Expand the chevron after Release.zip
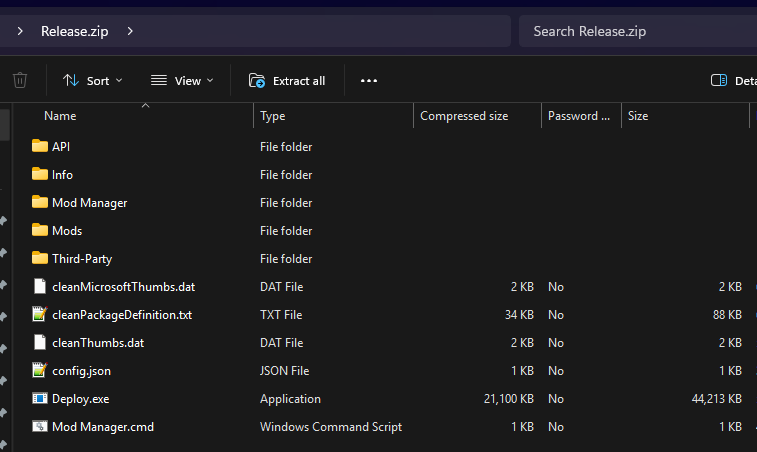Image resolution: width=757 pixels, height=452 pixels. (x=130, y=31)
